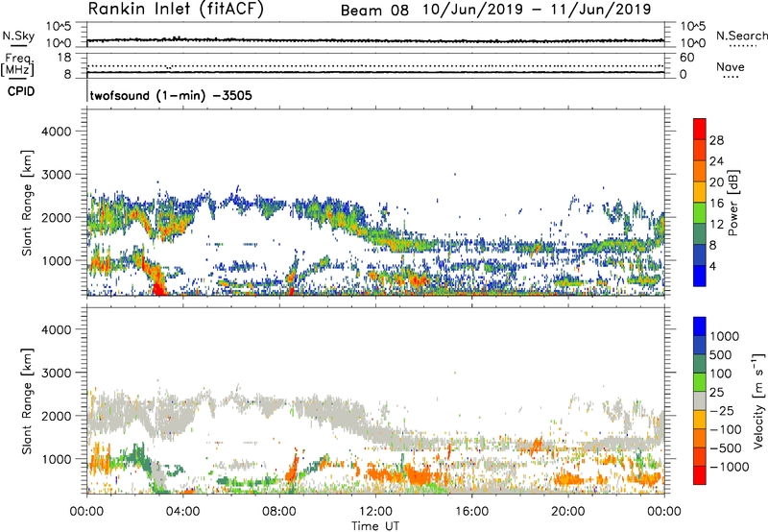Image resolution: width=768 pixels, height=532 pixels.
Task: Click the "20:00" time axis tick label
Action: pos(568,512)
